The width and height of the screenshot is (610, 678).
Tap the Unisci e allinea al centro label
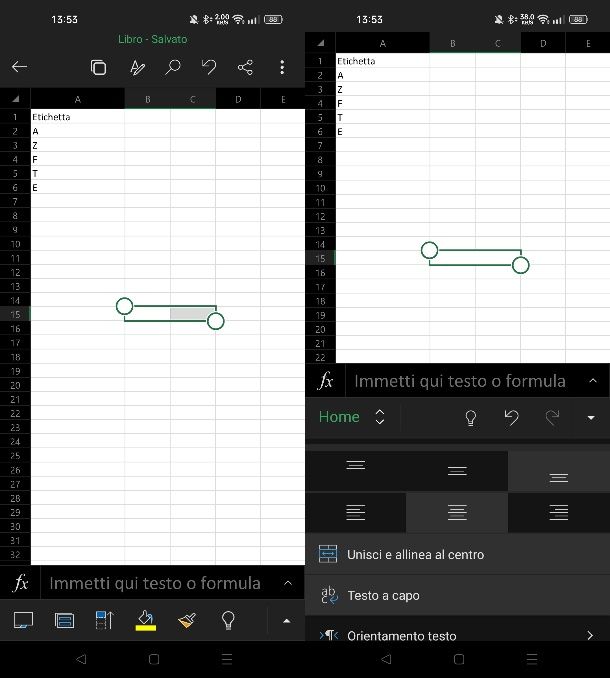tap(415, 554)
